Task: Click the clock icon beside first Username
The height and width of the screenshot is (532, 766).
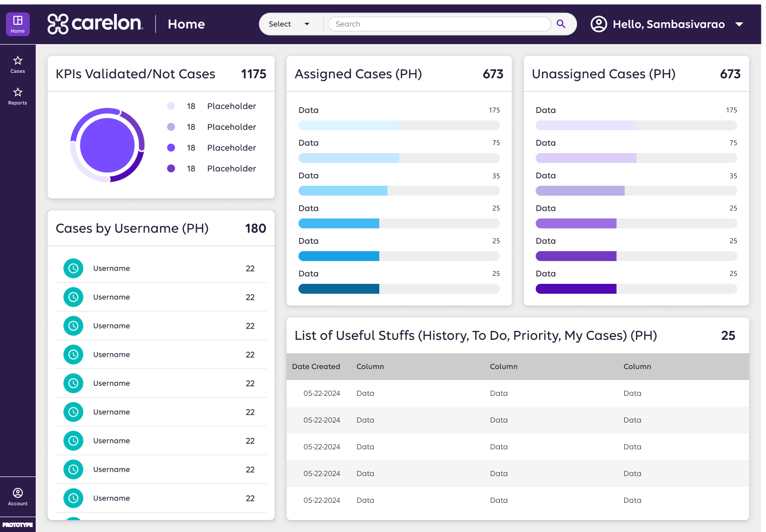Action: coord(73,268)
